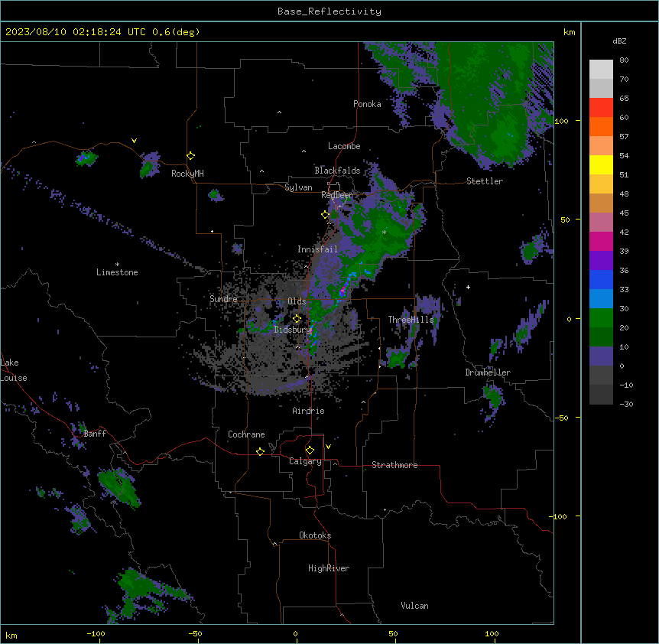Click the yellow marker west of Calgary
This screenshot has width=659, height=644.
[260, 451]
